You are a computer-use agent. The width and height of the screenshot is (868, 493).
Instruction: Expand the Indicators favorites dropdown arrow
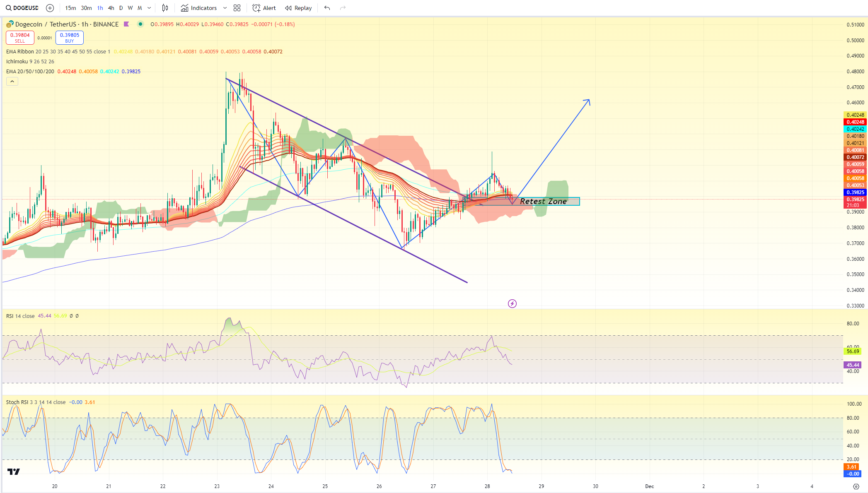[x=225, y=8]
